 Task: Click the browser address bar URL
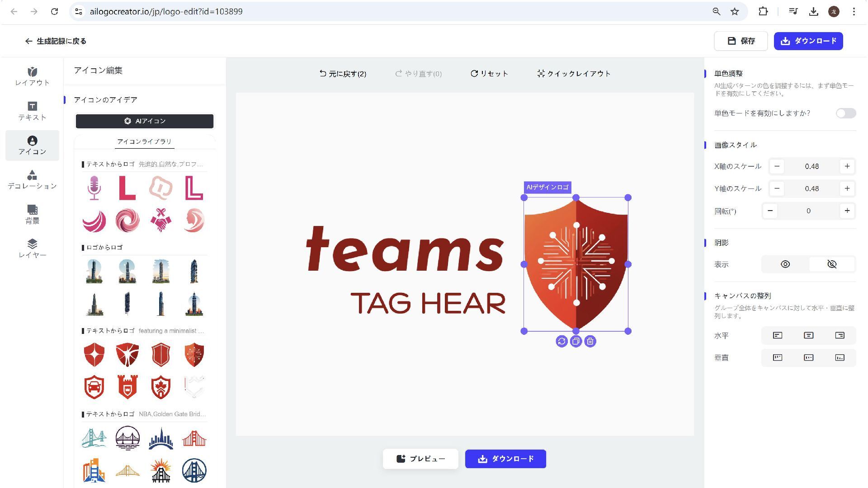(x=166, y=12)
